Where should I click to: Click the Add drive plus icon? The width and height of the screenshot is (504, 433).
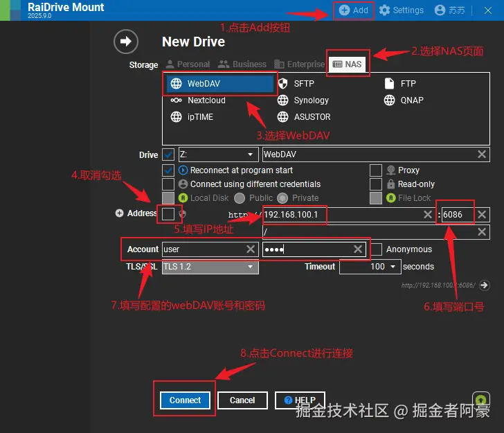344,10
